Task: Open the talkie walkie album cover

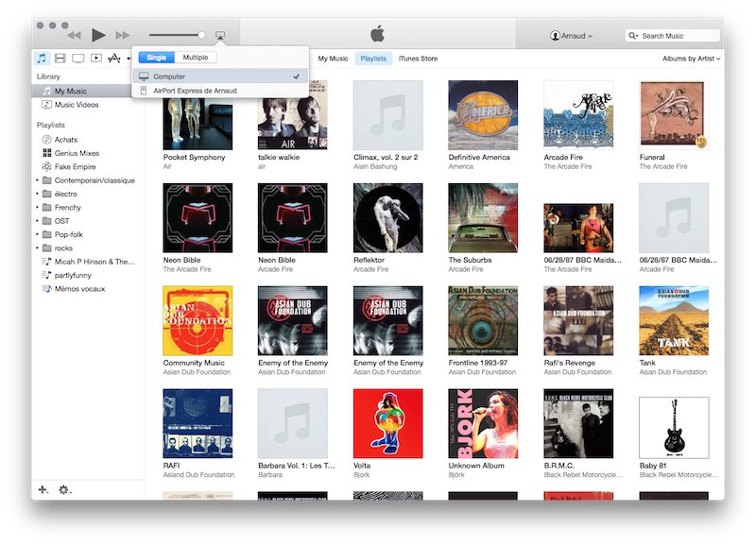Action: [293, 114]
